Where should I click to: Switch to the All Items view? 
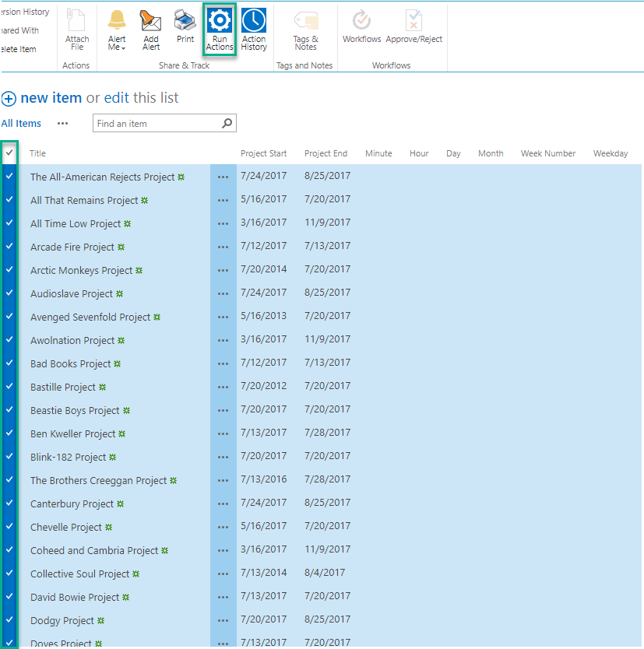point(21,124)
